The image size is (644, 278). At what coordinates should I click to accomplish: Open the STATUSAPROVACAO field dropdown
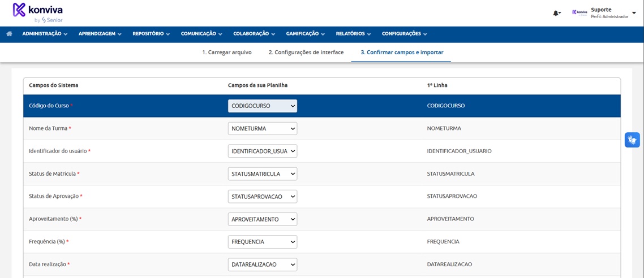click(x=263, y=197)
